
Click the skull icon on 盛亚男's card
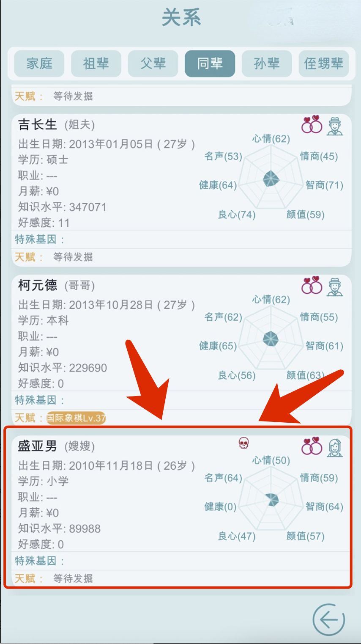pyautogui.click(x=243, y=443)
